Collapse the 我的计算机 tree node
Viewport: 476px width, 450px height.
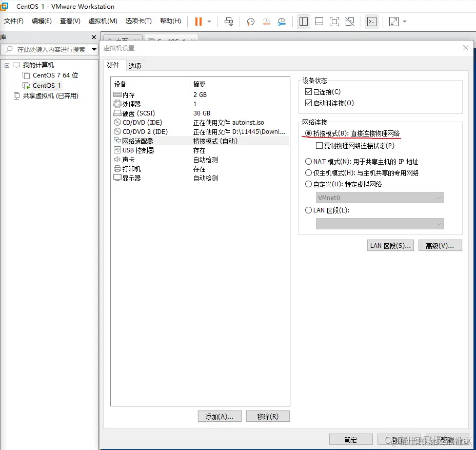click(7, 65)
